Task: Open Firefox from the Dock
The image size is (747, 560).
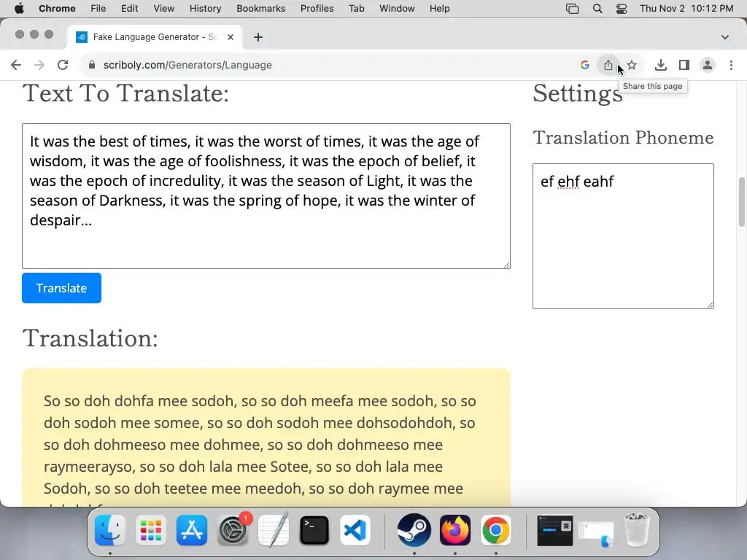Action: point(455,531)
